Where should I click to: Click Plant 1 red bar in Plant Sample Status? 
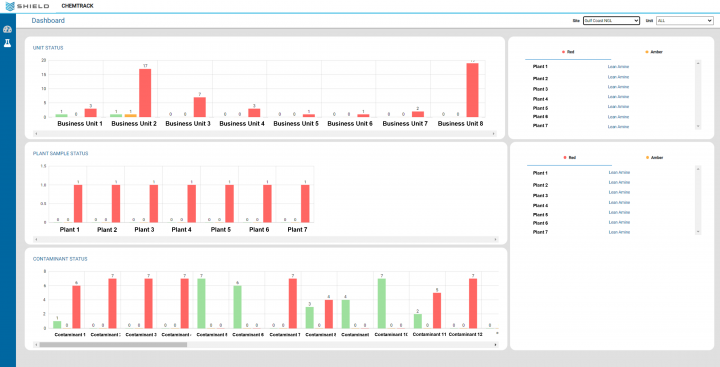pyautogui.click(x=78, y=203)
